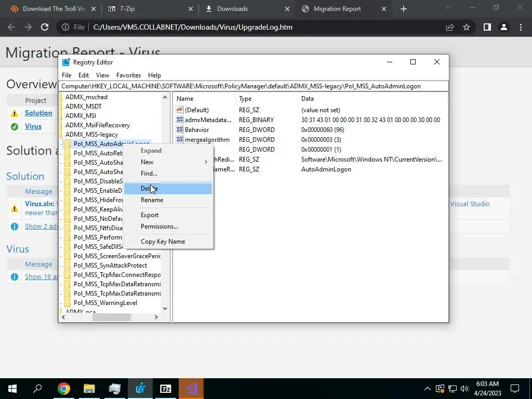Switch to the Download The Troll Virus tab
The height and width of the screenshot is (399, 532).
53,9
